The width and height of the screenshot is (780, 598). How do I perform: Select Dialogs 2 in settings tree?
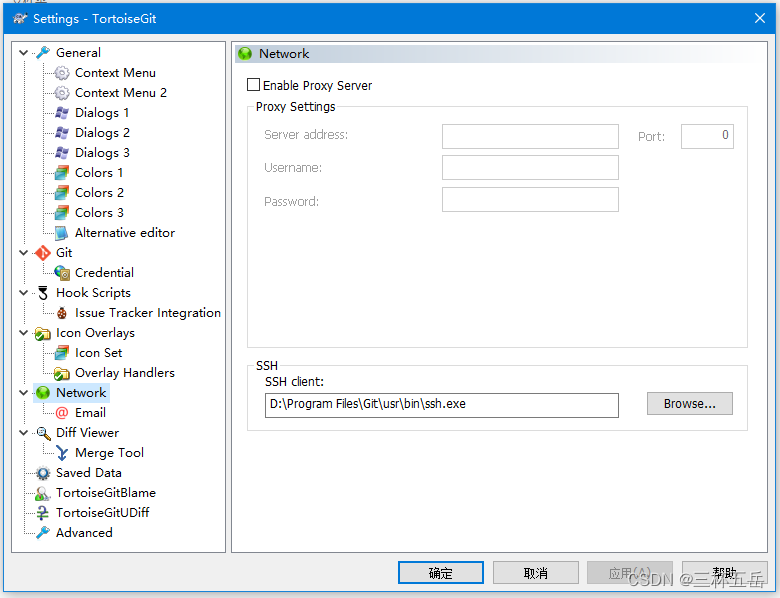[102, 133]
